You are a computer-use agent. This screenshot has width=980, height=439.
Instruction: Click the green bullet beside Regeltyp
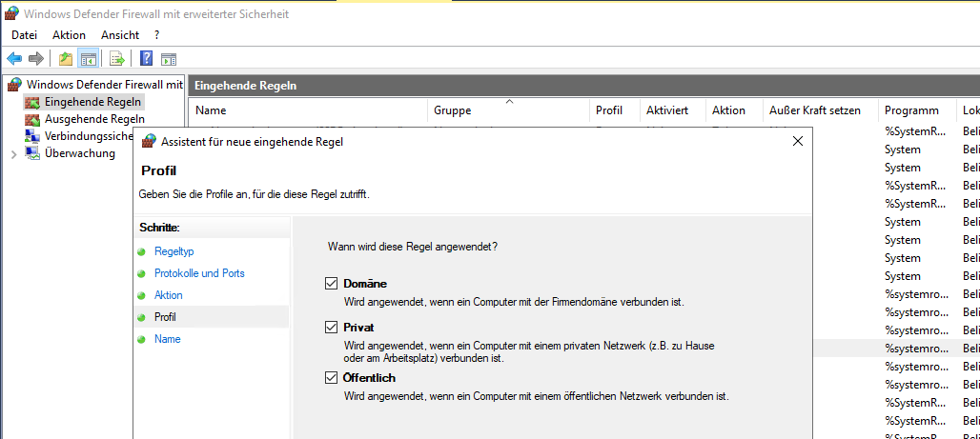point(141,251)
